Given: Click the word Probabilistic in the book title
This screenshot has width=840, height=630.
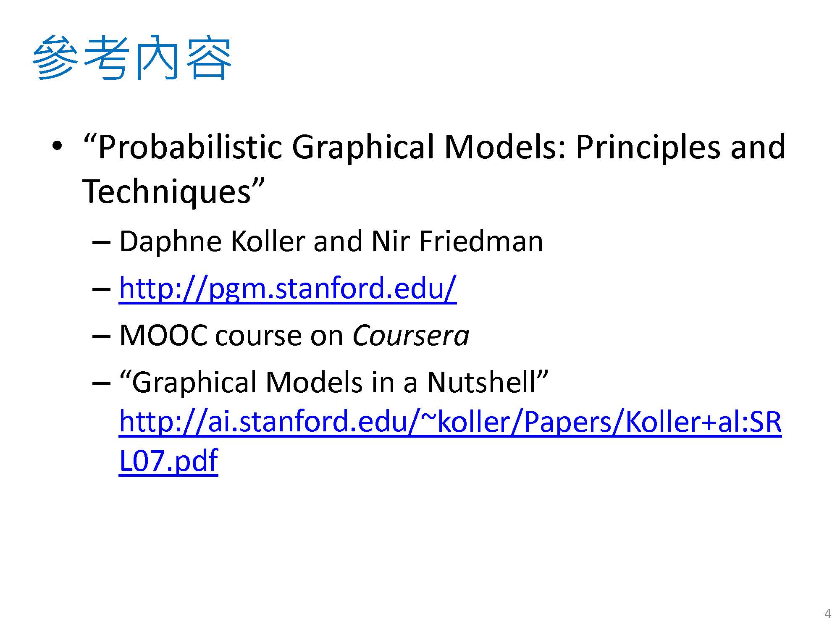Looking at the screenshot, I should [x=190, y=147].
